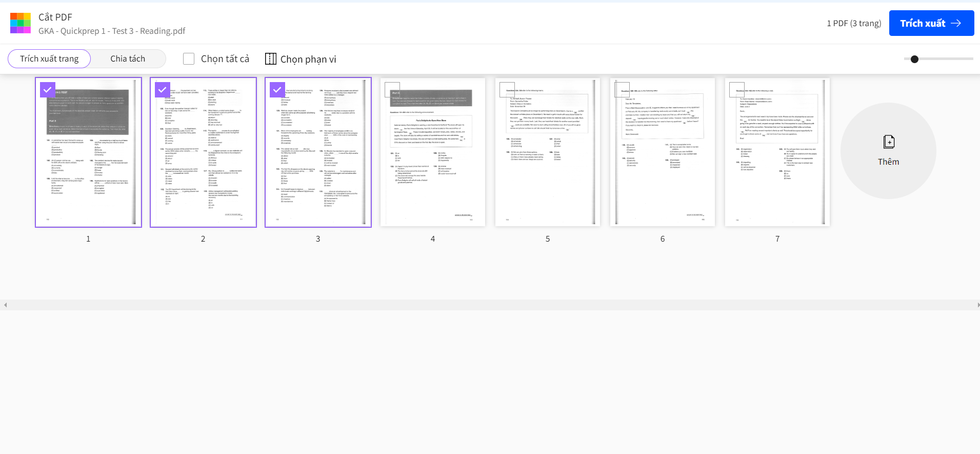Click the arrow icon on Trích xuất button
This screenshot has height=454, width=980.
point(956,23)
